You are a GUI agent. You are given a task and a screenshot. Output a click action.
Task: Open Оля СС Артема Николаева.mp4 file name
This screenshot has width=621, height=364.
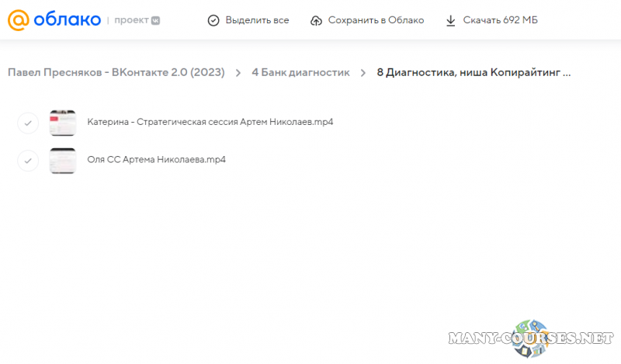[157, 160]
